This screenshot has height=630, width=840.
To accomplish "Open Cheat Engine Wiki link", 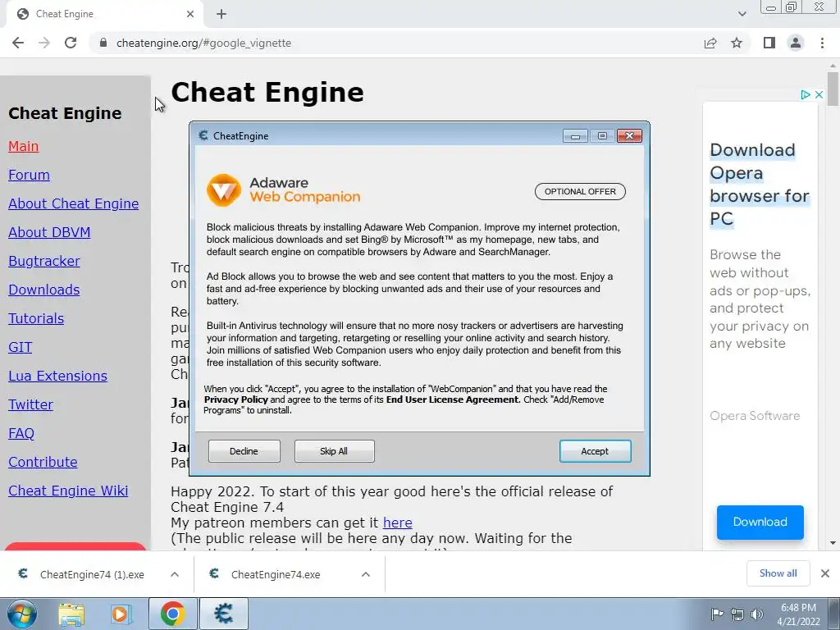I will pos(68,491).
